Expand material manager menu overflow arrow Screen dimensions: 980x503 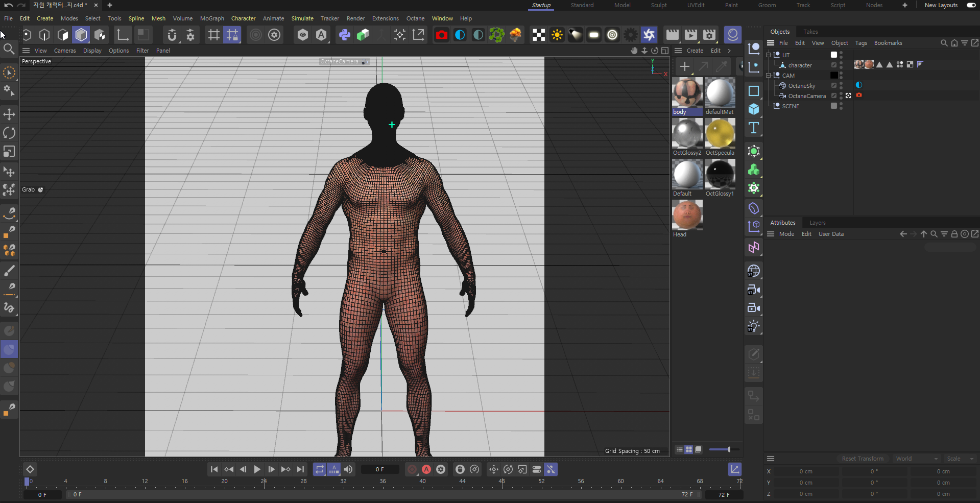pyautogui.click(x=729, y=51)
